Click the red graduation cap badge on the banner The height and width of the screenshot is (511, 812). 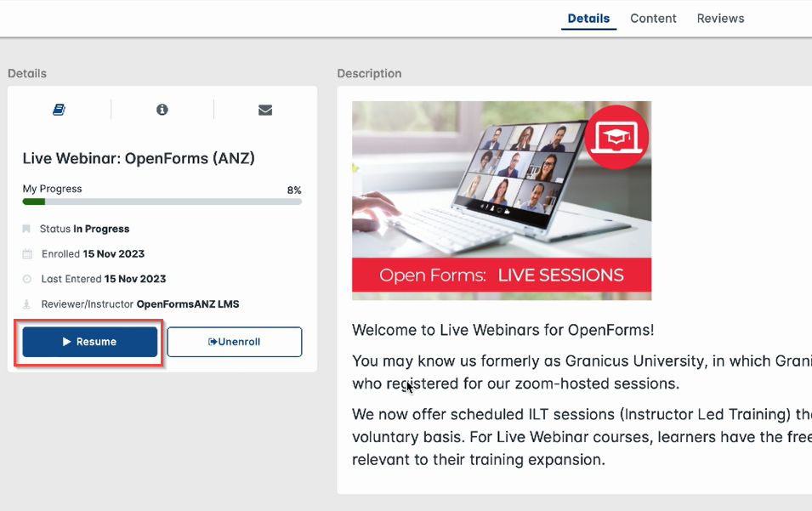617,136
